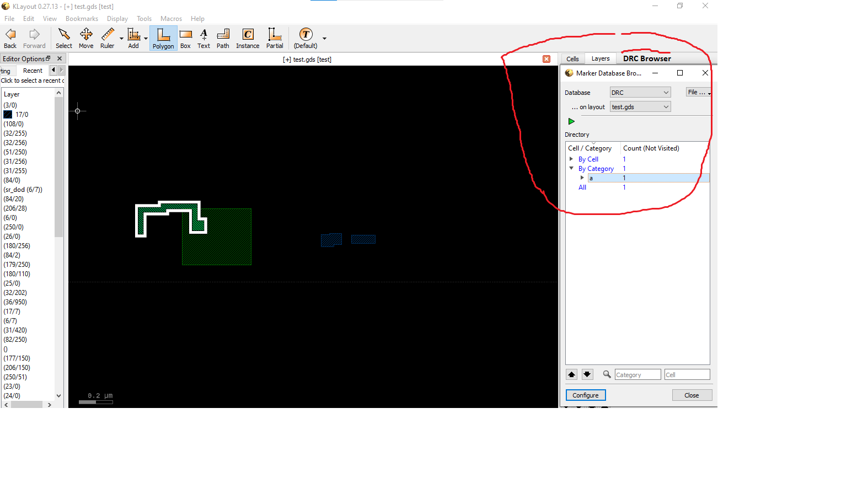The image size is (868, 494).
Task: Click the Configure button
Action: [585, 395]
